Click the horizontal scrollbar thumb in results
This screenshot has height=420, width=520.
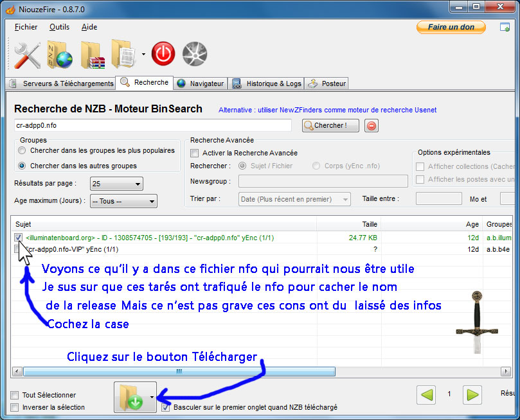pos(179,371)
